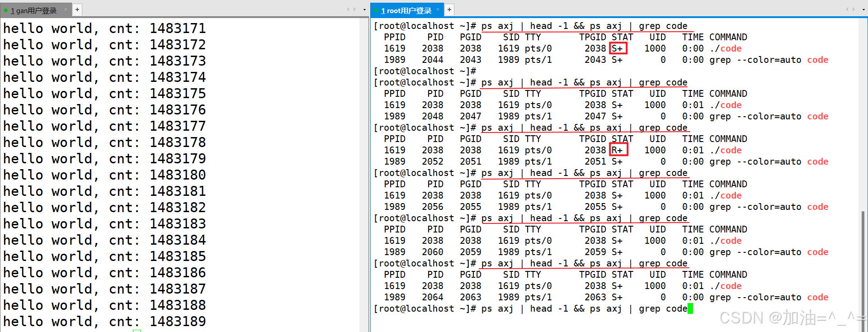Click the last typed 'ps axj | head -1' command
Viewport: 868px width, 332px height.
[524, 308]
